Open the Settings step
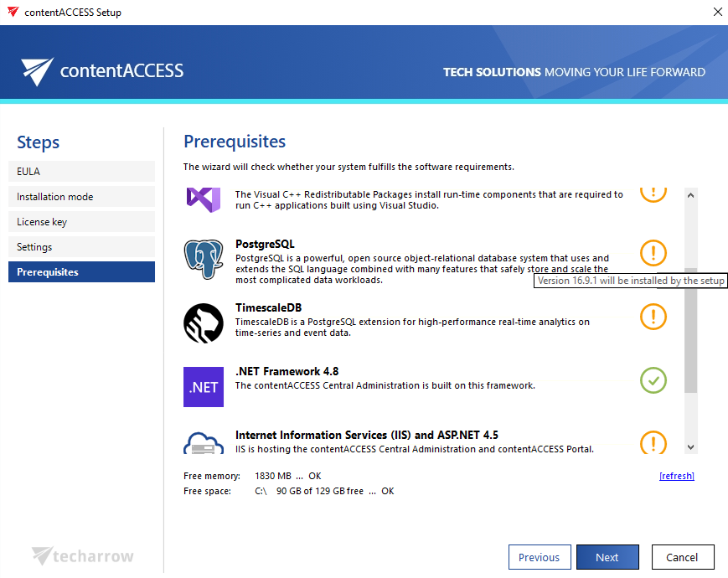Viewport: 728px width, 578px height. pos(82,247)
